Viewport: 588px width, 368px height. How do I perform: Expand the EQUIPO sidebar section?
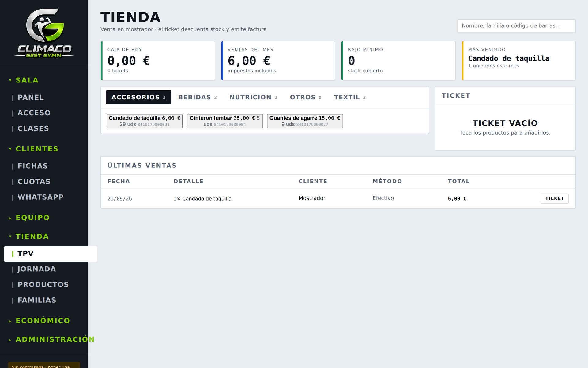coord(29,218)
